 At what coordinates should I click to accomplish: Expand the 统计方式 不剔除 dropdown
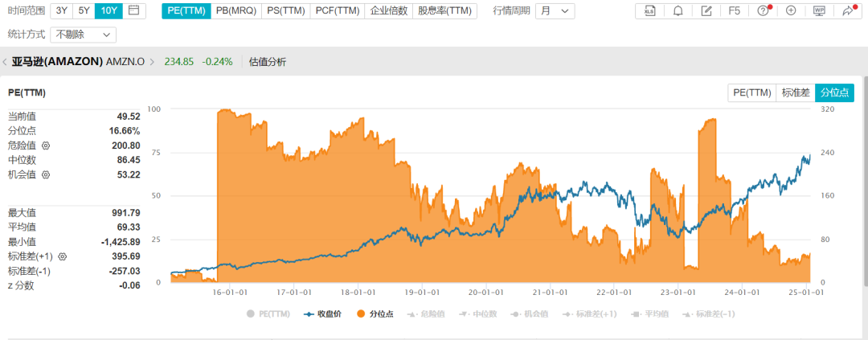click(x=83, y=35)
